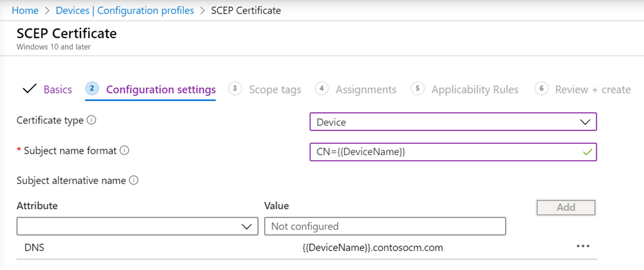Go to the Assignments tab

(x=365, y=90)
